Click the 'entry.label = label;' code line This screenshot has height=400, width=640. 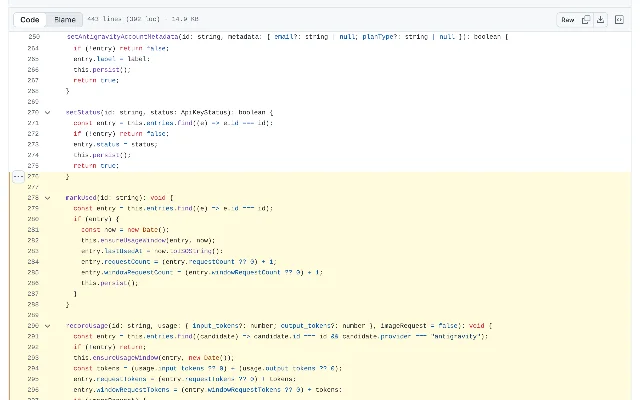click(112, 59)
